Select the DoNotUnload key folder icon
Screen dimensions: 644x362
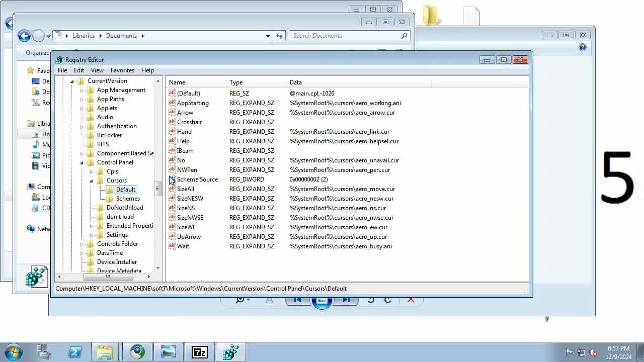(100, 208)
